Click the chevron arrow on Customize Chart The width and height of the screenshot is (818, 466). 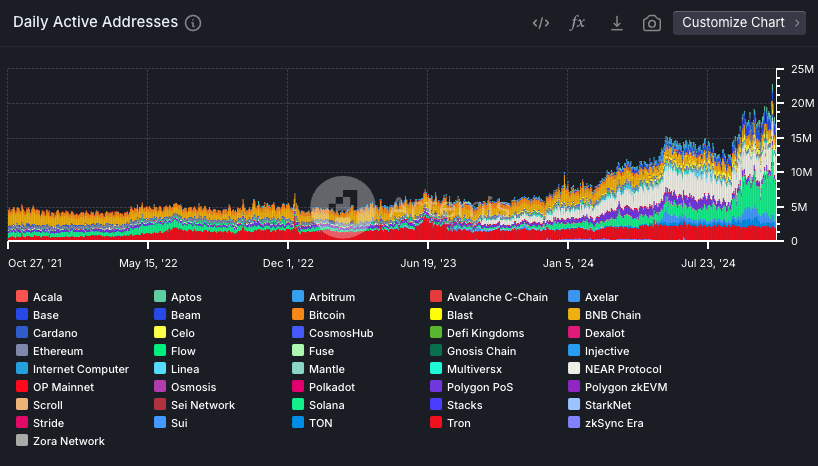pyautogui.click(x=796, y=23)
